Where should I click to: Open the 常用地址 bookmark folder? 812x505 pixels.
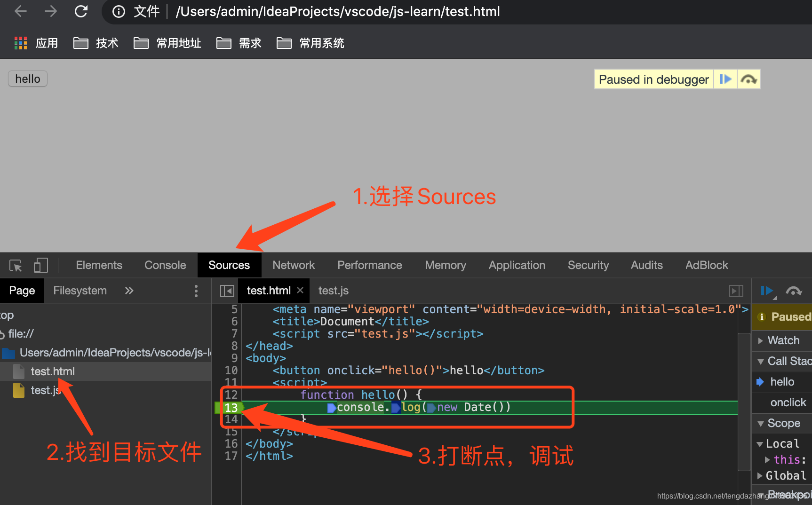pos(167,43)
